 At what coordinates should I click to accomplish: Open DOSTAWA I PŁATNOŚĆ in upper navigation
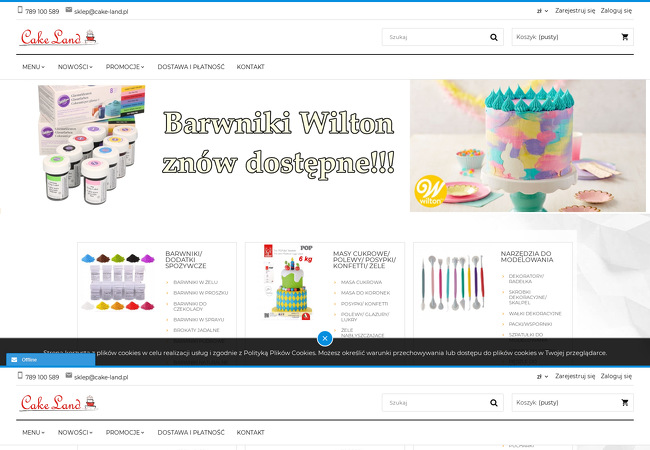tap(191, 67)
